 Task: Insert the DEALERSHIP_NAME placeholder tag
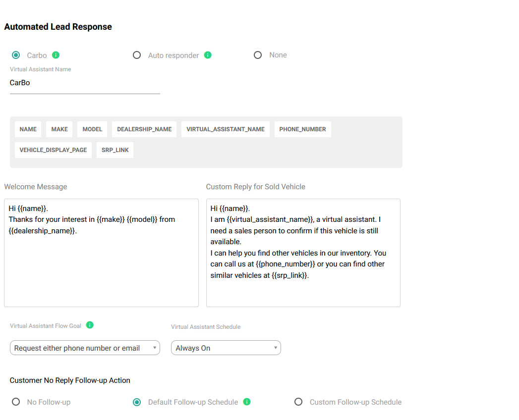[144, 129]
